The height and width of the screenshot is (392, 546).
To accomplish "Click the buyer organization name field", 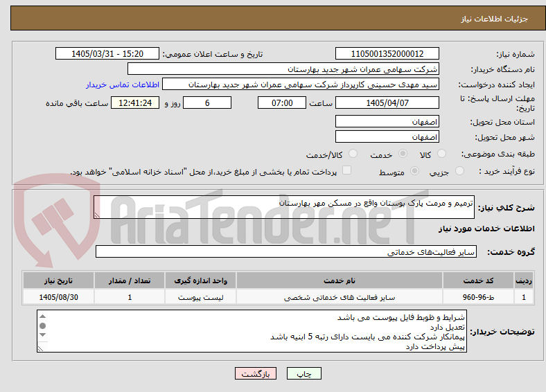I will coord(283,69).
